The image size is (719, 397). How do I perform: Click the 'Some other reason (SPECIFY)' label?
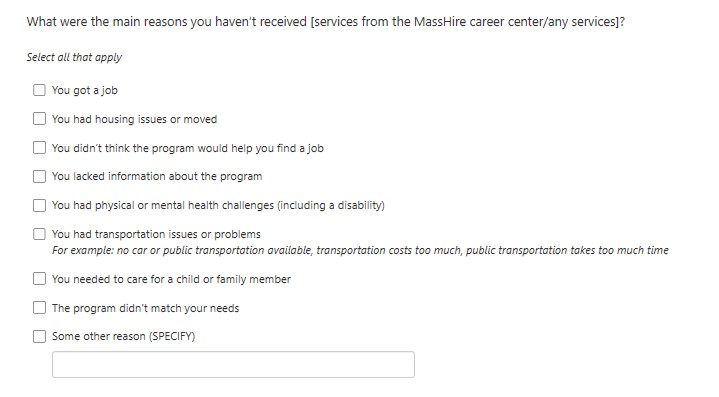point(123,336)
